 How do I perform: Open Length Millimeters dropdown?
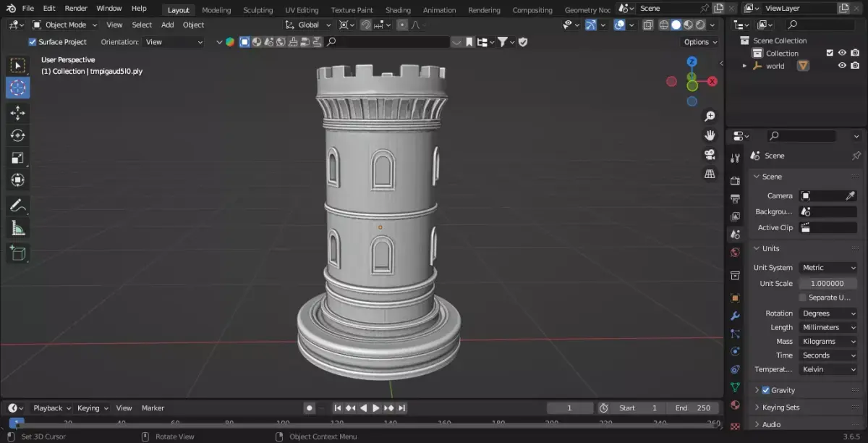pos(828,327)
